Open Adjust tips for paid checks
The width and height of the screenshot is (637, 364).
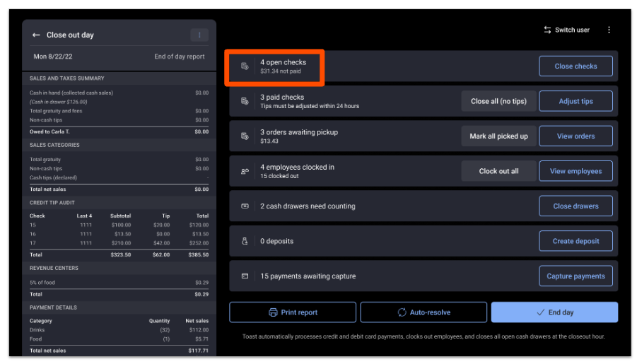coord(575,101)
